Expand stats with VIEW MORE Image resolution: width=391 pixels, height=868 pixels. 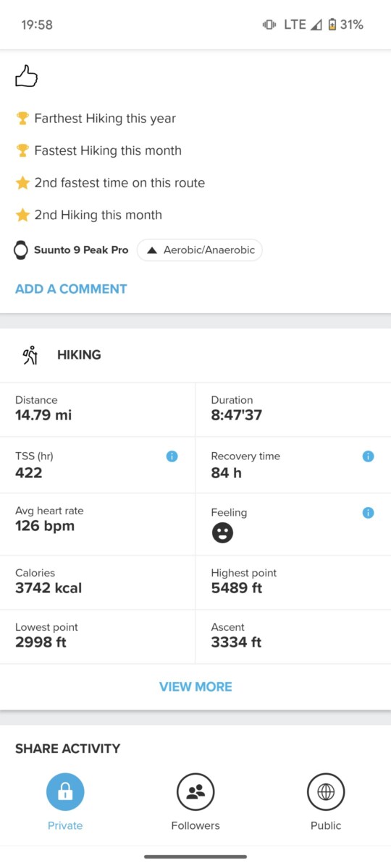coord(195,687)
